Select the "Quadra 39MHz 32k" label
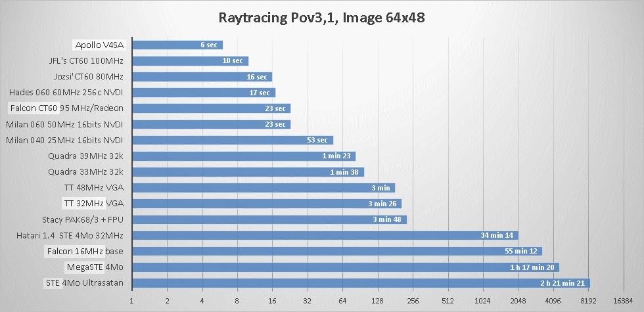 click(86, 156)
